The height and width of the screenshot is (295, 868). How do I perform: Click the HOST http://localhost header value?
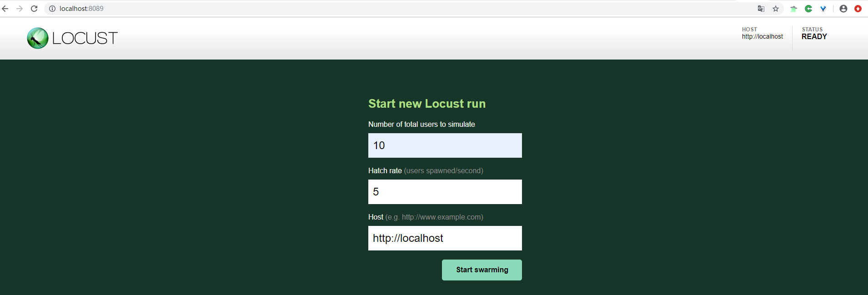pos(763,37)
